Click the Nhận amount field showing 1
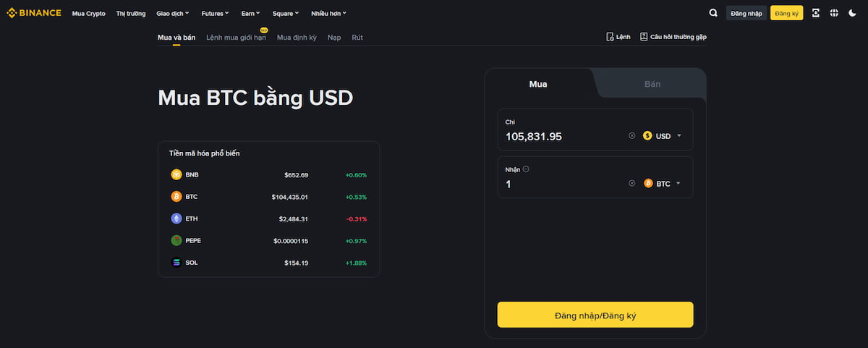This screenshot has height=348, width=868. point(509,184)
